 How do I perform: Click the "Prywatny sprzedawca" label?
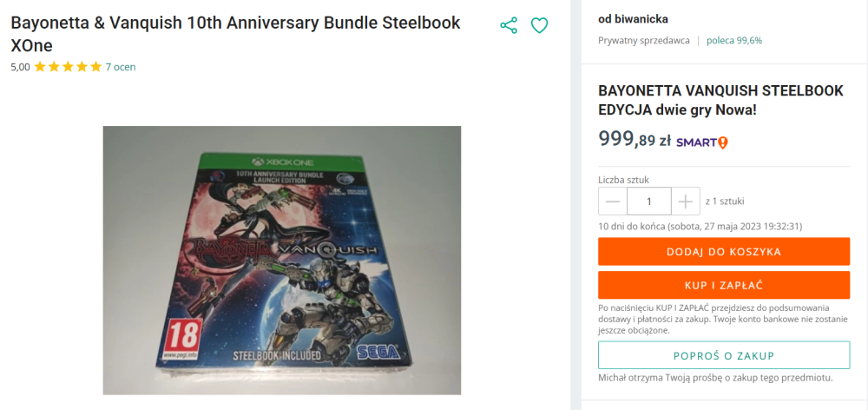pyautogui.click(x=644, y=40)
